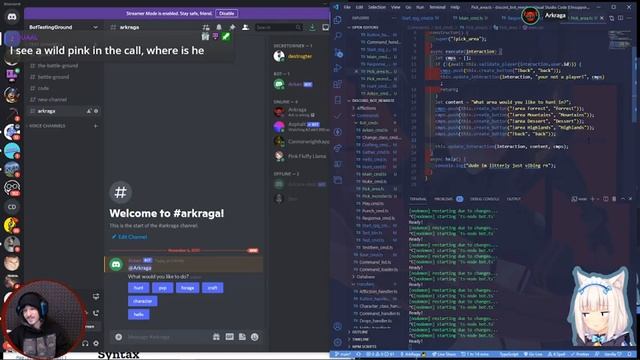Click the attach plus icon in message box
This screenshot has height=360, width=640.
118,337
